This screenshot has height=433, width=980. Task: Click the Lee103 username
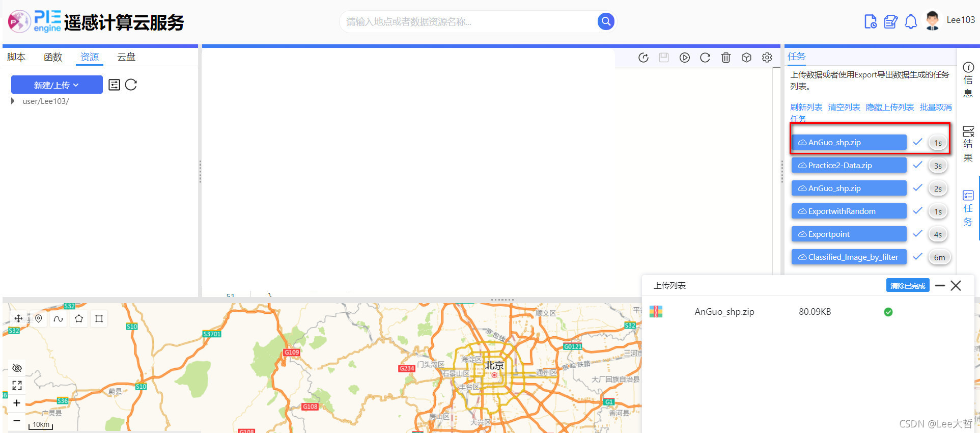pos(961,20)
